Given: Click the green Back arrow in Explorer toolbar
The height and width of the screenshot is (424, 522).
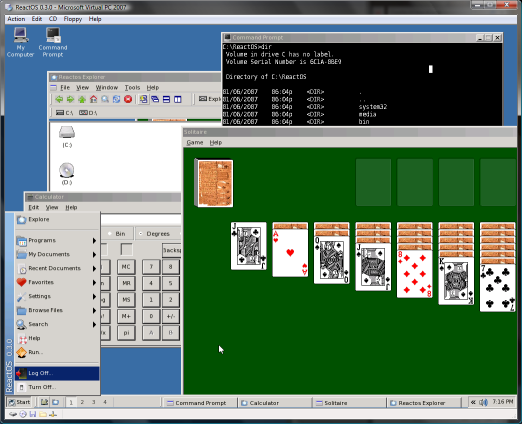Looking at the screenshot, I should click(x=59, y=99).
